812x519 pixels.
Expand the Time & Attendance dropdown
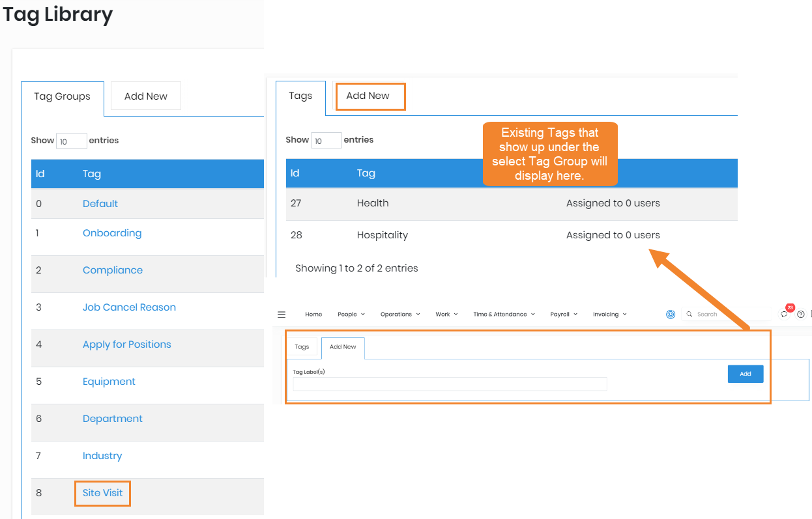pos(504,315)
